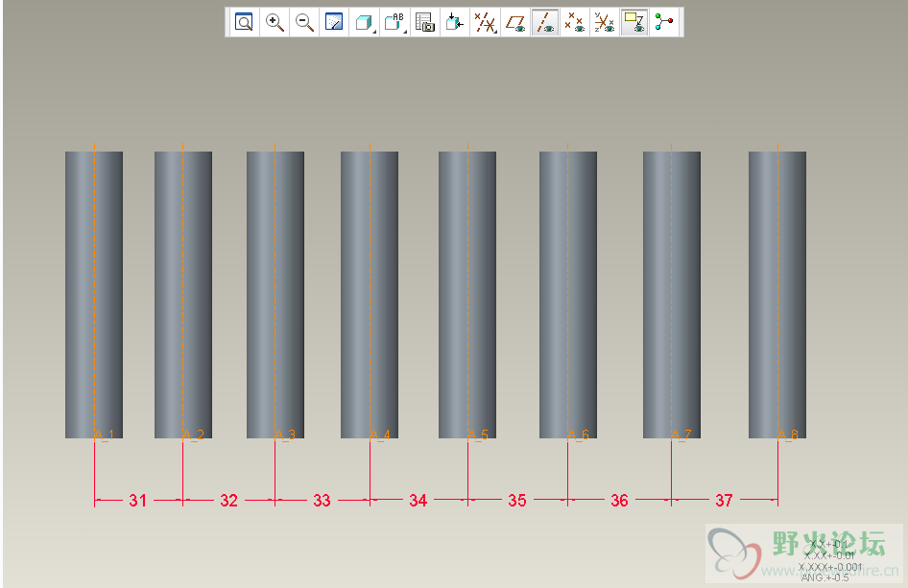The width and height of the screenshot is (908, 588).
Task: Click the view normal cube-with-arrows icon
Action: (x=455, y=22)
